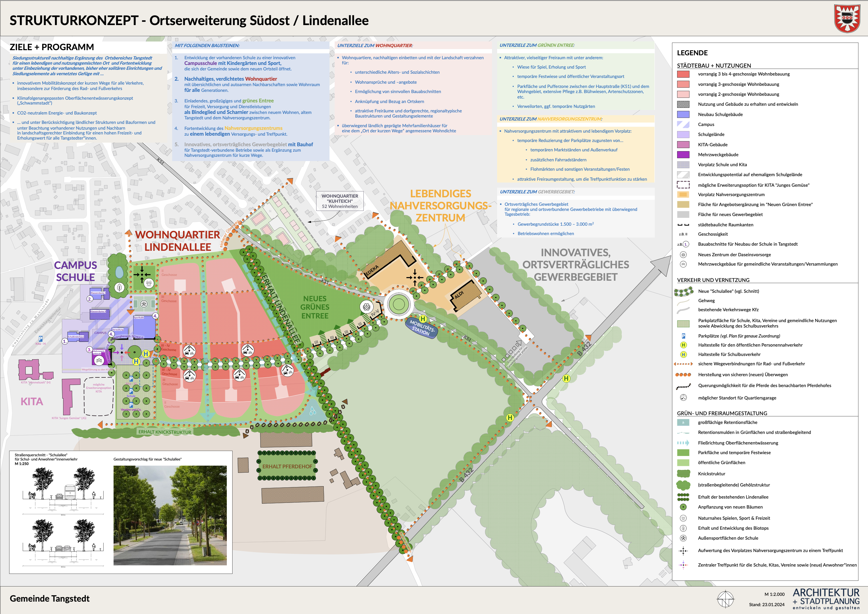Select the purple Mehrzweckgebäude legend swatch
Image resolution: width=868 pixels, height=614 pixels.
point(683,154)
